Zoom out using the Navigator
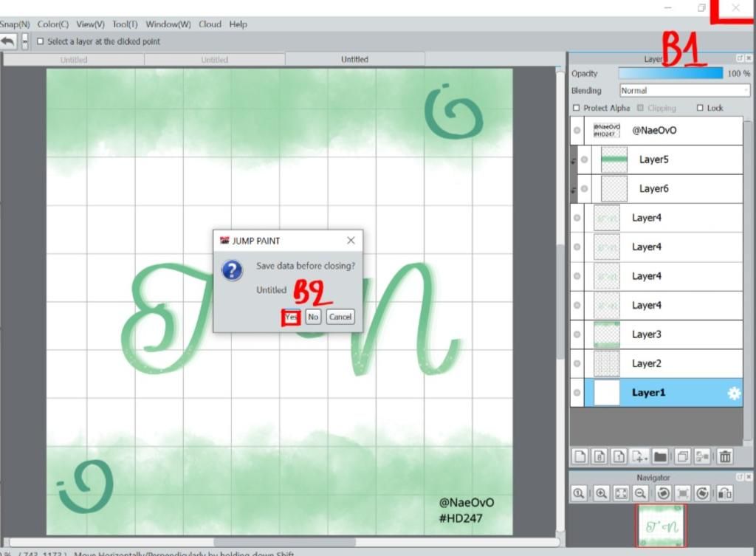This screenshot has width=756, height=556. [x=640, y=493]
